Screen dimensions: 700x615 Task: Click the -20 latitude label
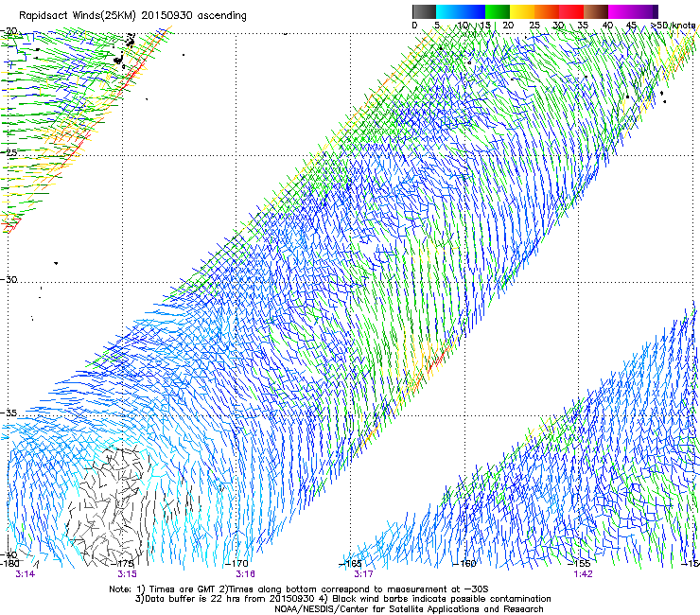pos(9,31)
